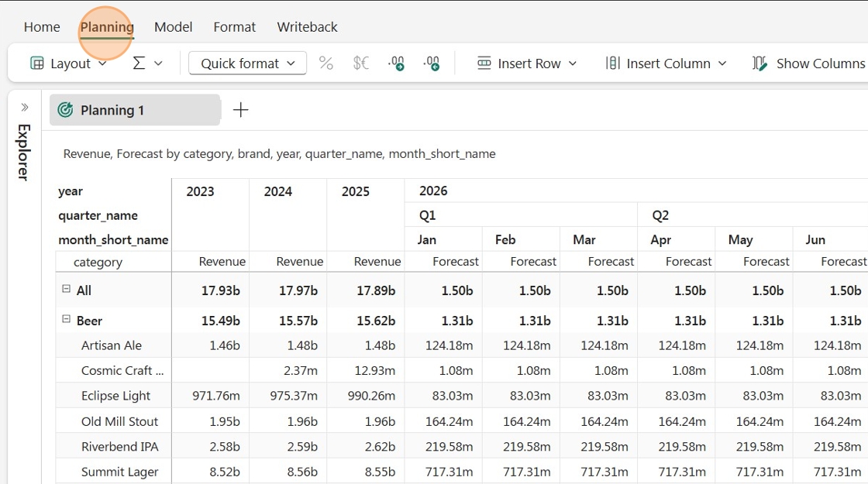868x484 pixels.
Task: Go to the Home tab
Action: (x=42, y=27)
